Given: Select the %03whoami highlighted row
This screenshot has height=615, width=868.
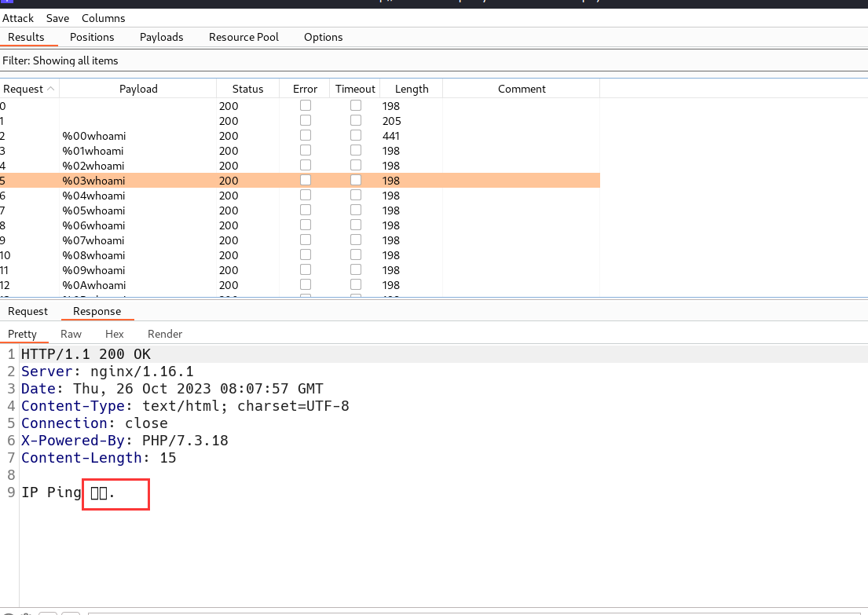Looking at the screenshot, I should pyautogui.click(x=300, y=181).
